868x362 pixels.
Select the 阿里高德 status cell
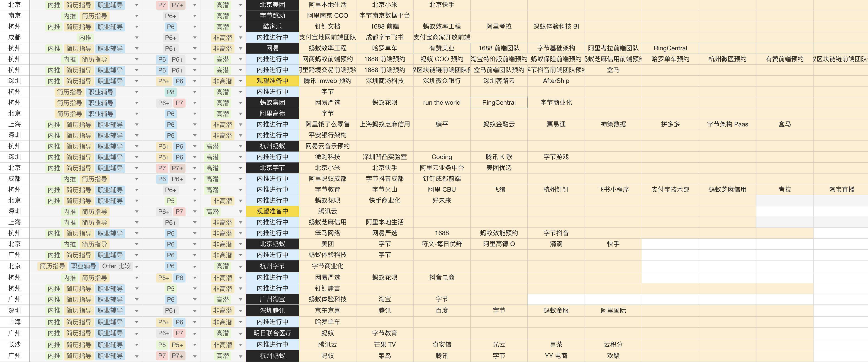(272, 113)
